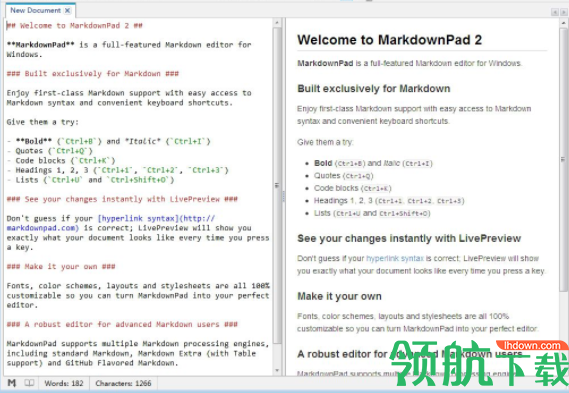Click '### See your changes instantly' editor line
569x393 pixels.
(x=122, y=199)
